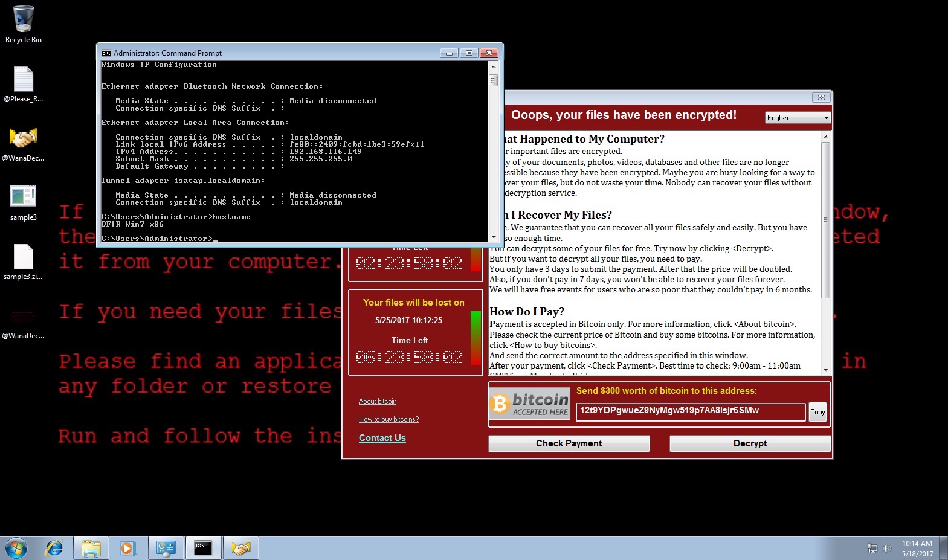Click the 'Your files will be lost on' label
Screen dimensions: 948x560
(414, 303)
